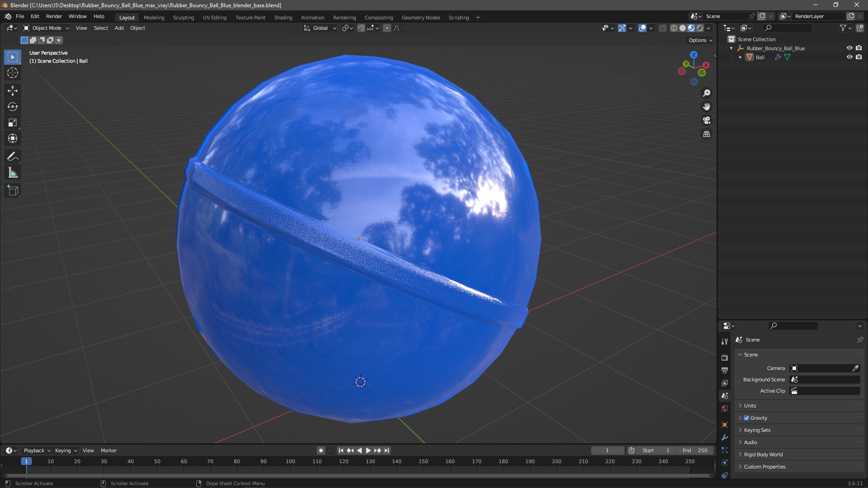Open the File menu

coord(20,16)
